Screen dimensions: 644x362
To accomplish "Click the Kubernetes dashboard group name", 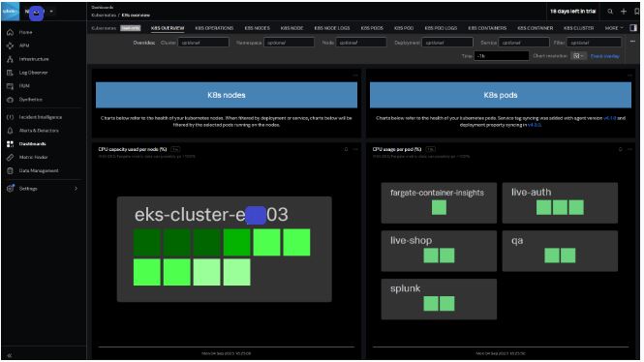I will click(104, 28).
